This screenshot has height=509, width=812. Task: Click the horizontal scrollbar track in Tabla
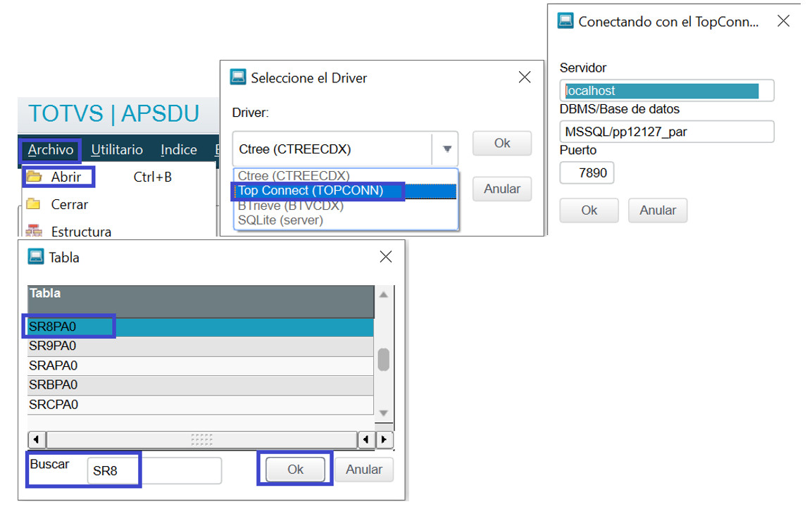(202, 439)
